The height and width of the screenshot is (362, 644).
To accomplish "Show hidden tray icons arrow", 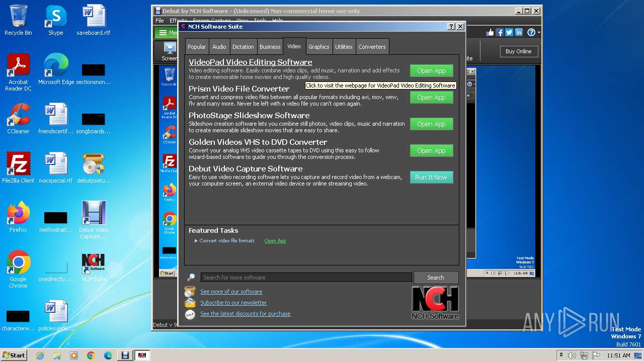I will coord(561,355).
